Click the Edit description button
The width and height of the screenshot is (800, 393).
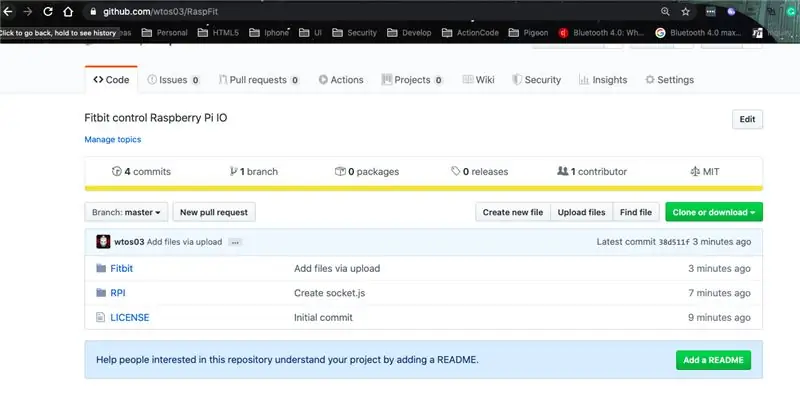[747, 119]
